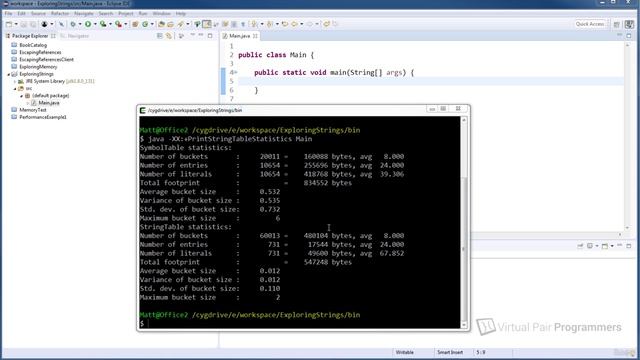
Task: Open the Edit menu
Action: click(21, 13)
